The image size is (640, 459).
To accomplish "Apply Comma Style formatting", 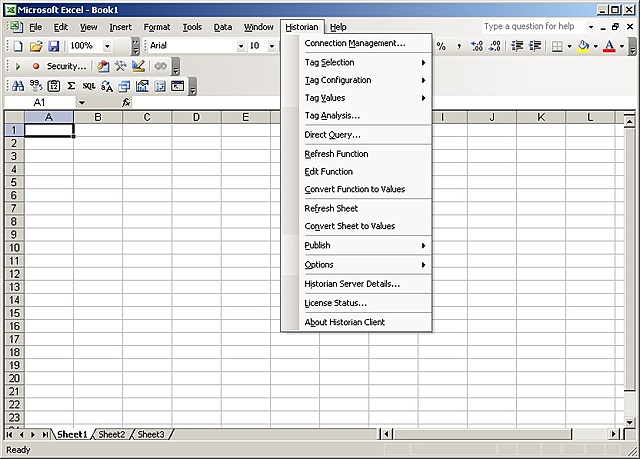I will 459,46.
